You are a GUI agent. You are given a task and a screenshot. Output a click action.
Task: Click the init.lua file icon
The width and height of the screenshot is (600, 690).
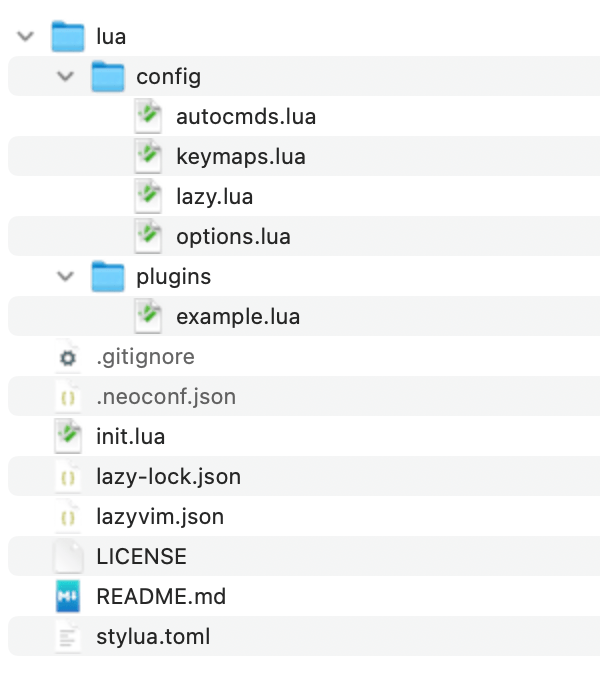tap(68, 436)
